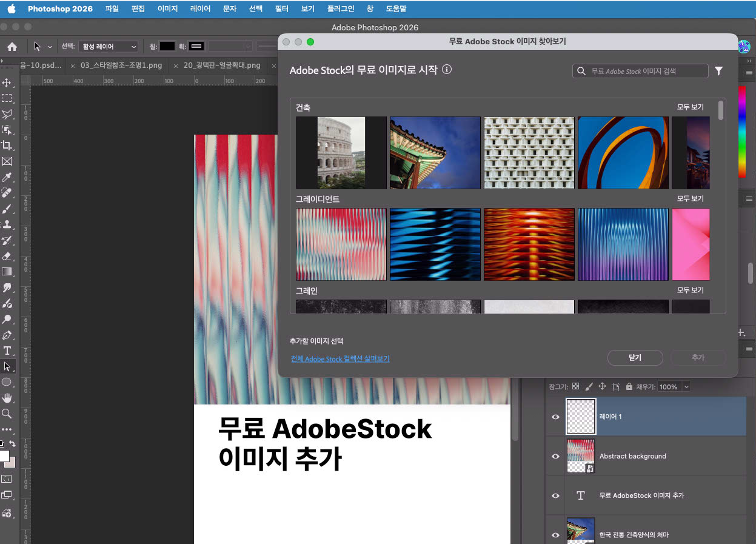Screen dimensions: 756x544
Task: Select the History Brush tool
Action: click(x=7, y=240)
